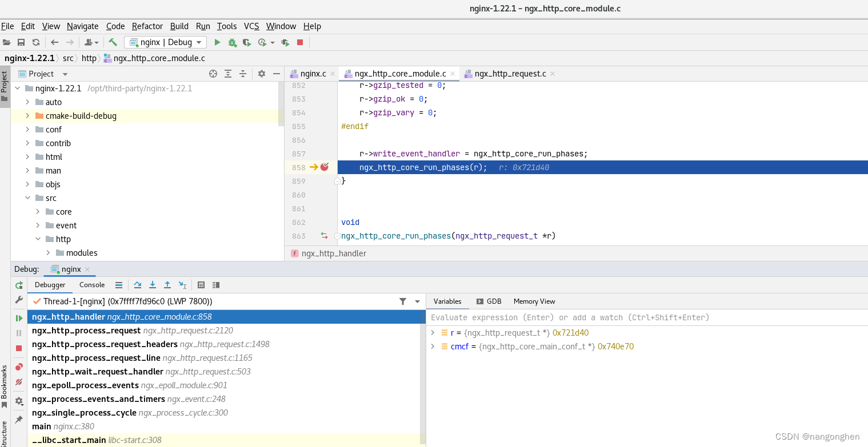Open the Thread-1-[nginx] thread selector dropdown
Viewport: 868px width, 447px height.
tap(417, 301)
